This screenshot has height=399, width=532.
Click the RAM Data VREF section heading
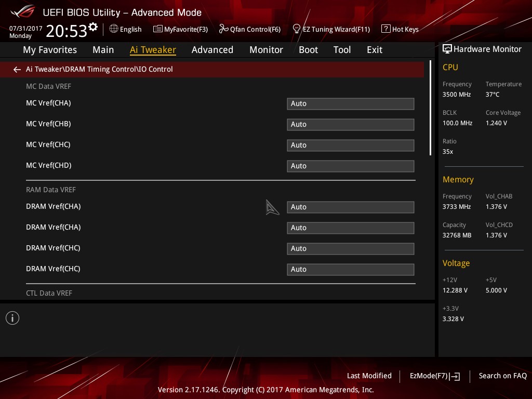click(x=51, y=190)
